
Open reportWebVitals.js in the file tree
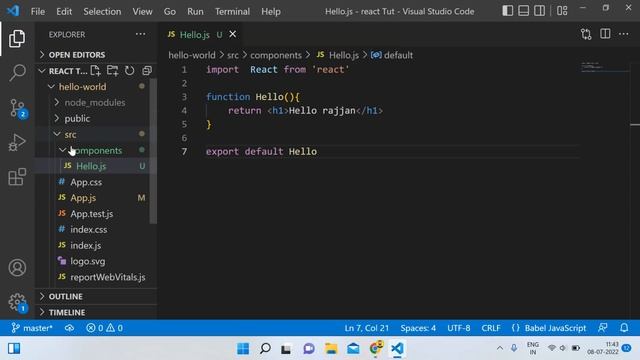[x=107, y=277]
